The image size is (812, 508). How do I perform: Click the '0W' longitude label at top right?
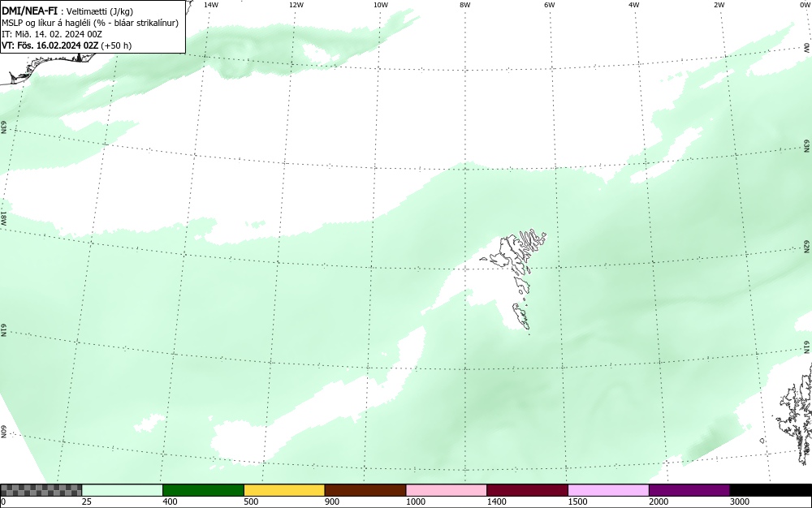pyautogui.click(x=804, y=5)
